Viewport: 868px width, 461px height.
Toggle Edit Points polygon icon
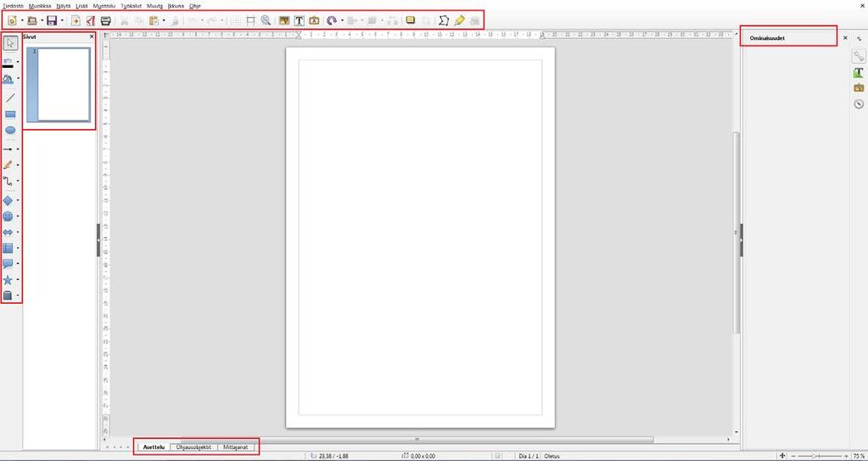coord(444,20)
